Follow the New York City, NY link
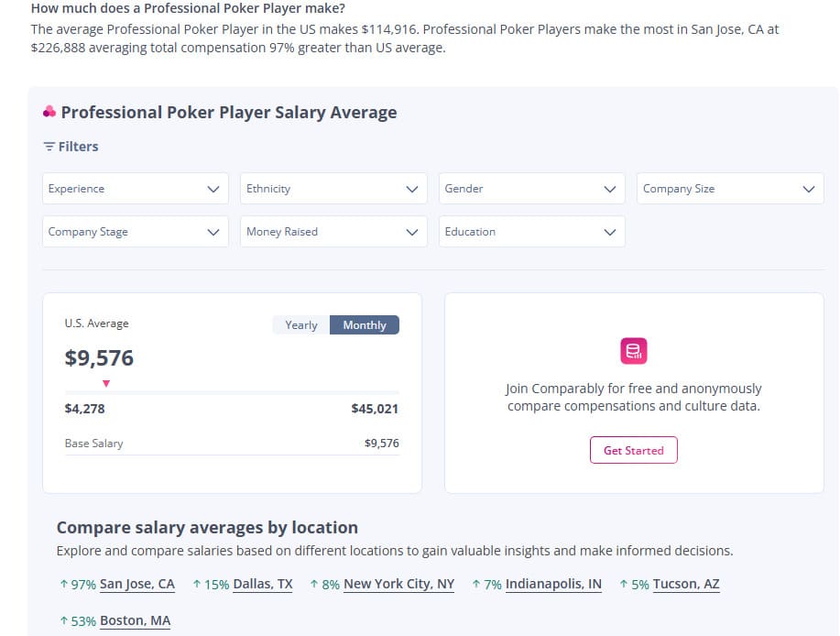This screenshot has width=840, height=636. click(398, 585)
